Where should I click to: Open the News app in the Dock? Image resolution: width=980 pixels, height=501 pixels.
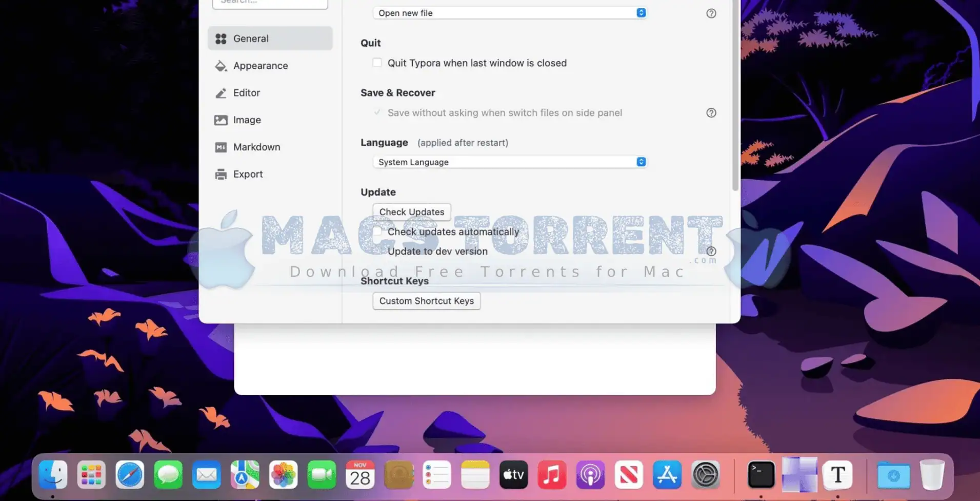click(x=629, y=474)
